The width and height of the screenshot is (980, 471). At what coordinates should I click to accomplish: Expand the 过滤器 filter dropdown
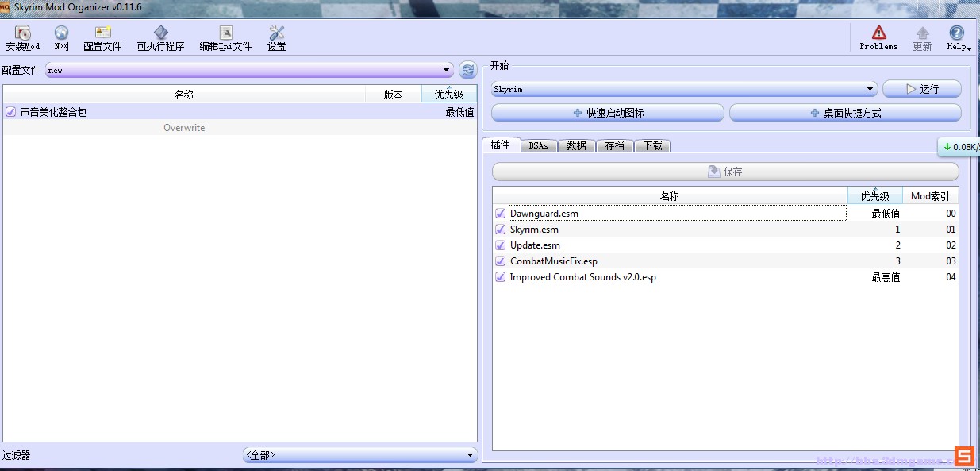359,455
